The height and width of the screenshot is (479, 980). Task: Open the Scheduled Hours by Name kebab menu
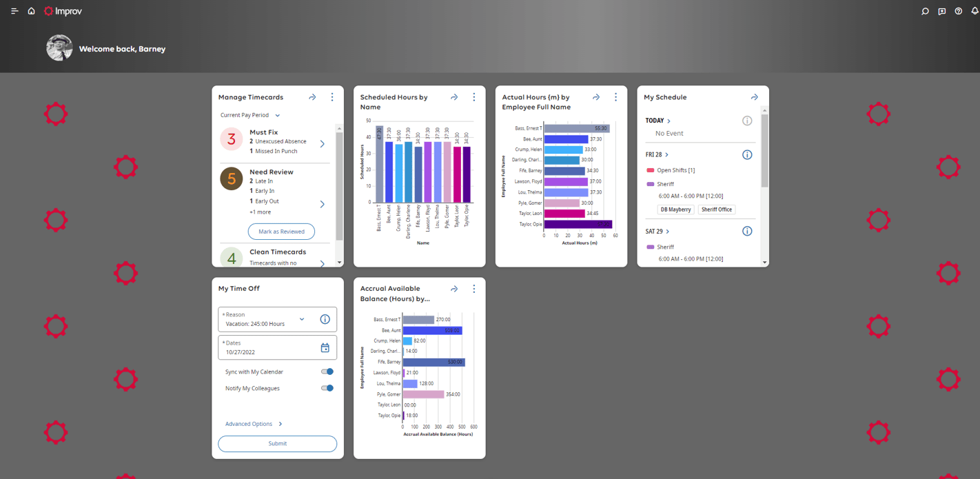[x=473, y=97]
